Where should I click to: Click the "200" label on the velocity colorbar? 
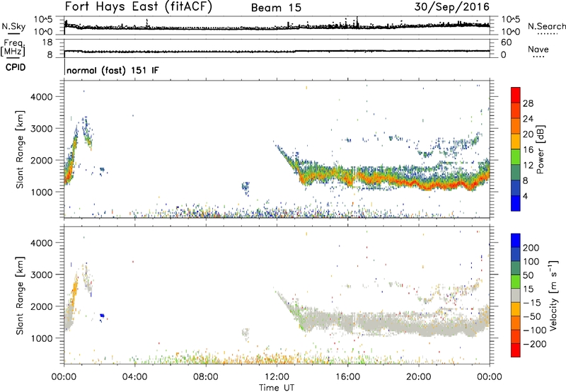coord(531,248)
